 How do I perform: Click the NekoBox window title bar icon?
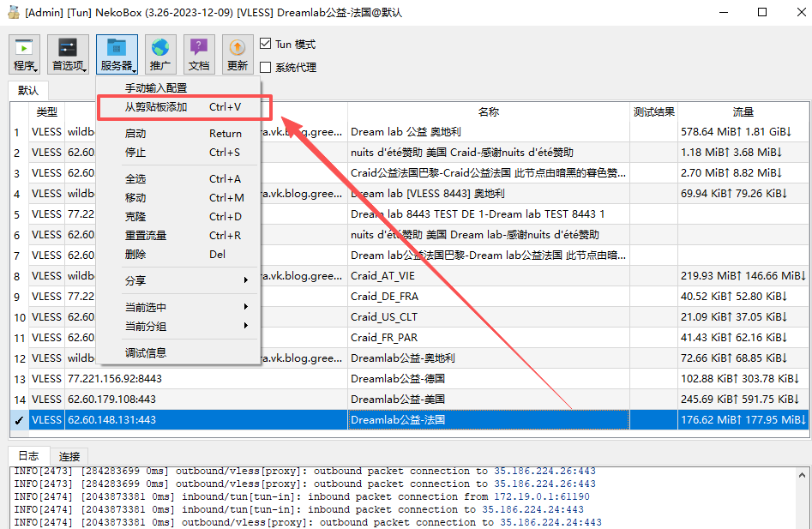pyautogui.click(x=12, y=12)
